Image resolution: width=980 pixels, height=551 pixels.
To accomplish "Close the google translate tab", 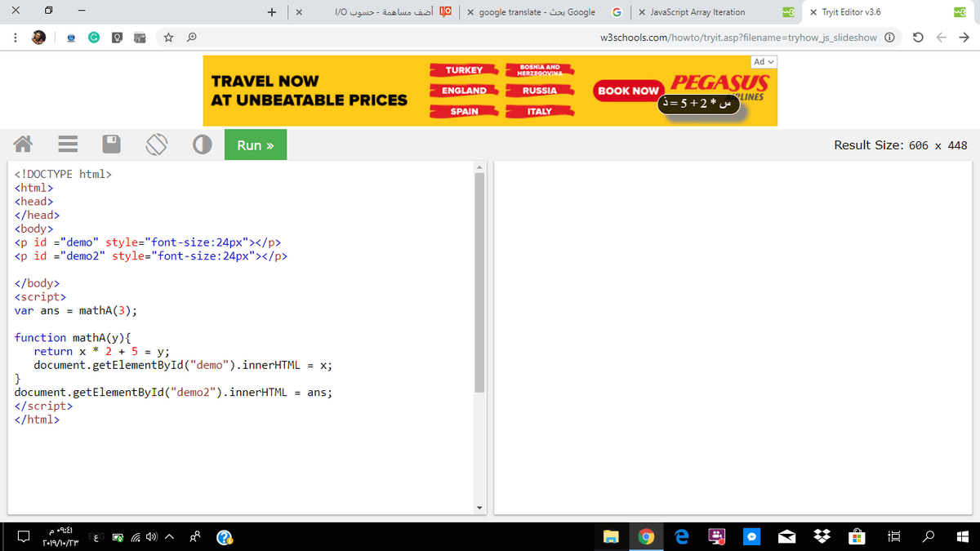I will [471, 12].
